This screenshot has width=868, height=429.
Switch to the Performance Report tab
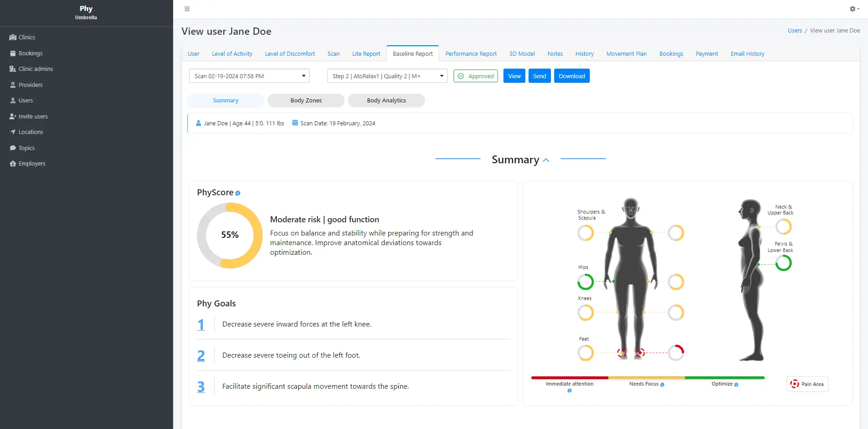[471, 54]
